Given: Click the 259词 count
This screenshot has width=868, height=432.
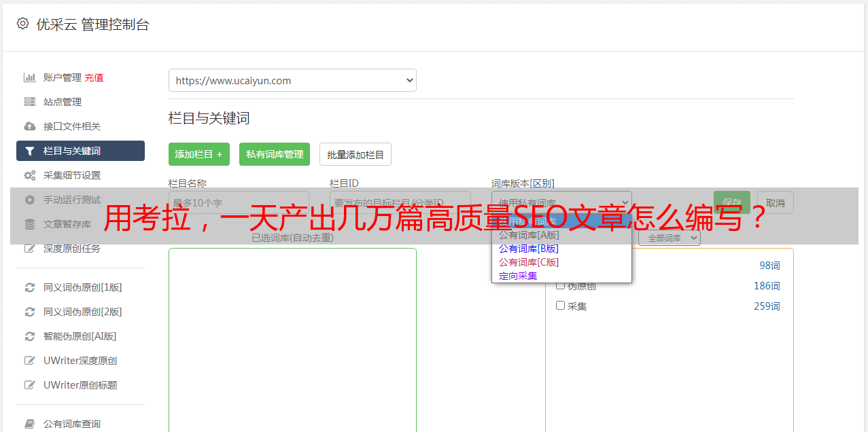Looking at the screenshot, I should pyautogui.click(x=767, y=306).
